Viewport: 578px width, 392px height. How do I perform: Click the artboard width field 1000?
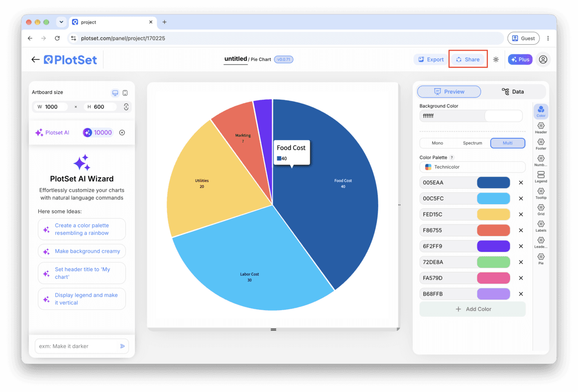tap(51, 107)
